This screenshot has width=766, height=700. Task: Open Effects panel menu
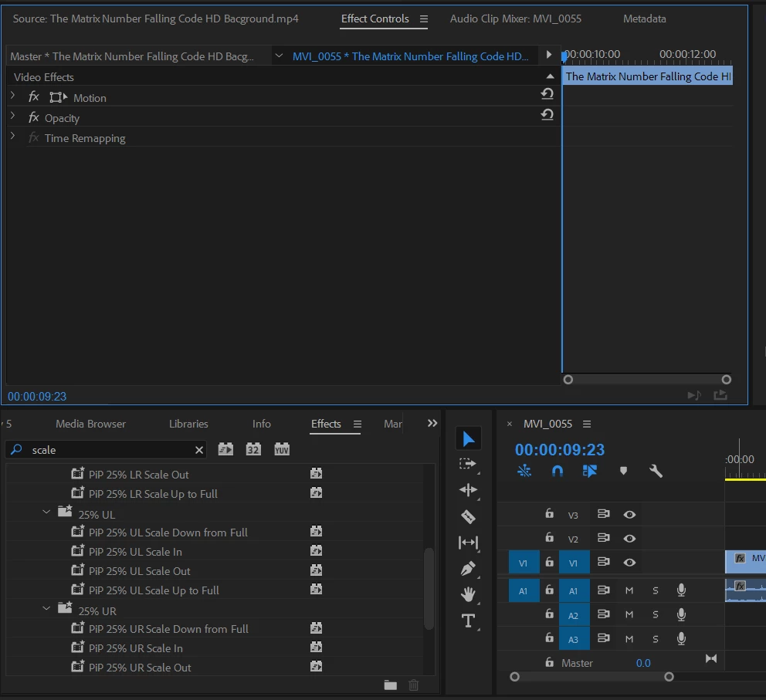click(357, 424)
